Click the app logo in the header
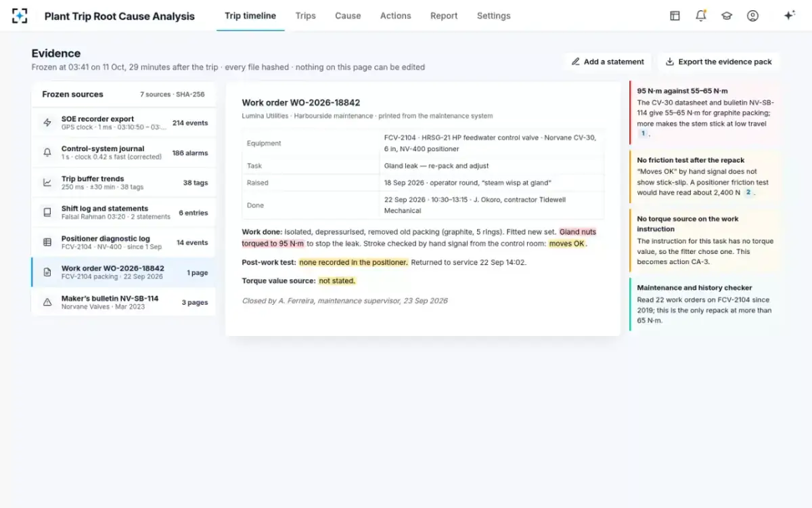The height and width of the screenshot is (508, 812). click(x=20, y=16)
